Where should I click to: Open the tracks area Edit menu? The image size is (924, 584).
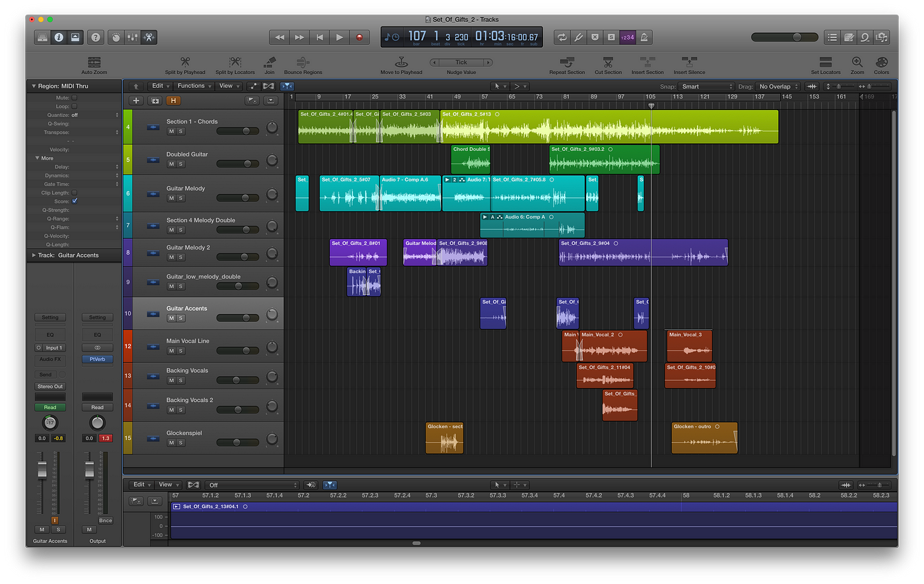[160, 86]
